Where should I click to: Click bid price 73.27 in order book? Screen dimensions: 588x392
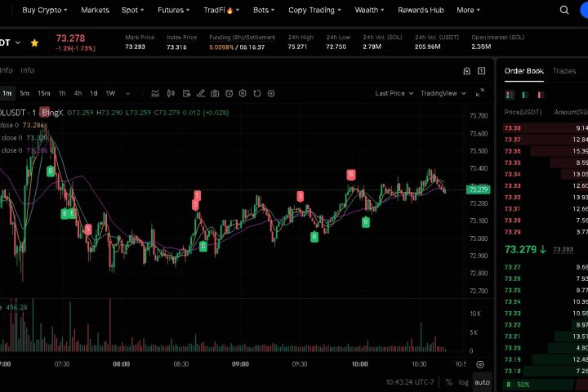512,267
